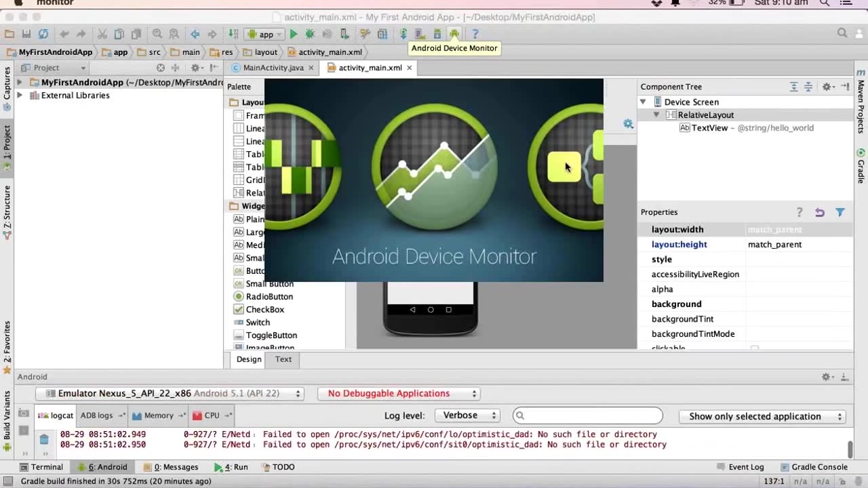868x488 pixels.
Task: Click the Replace toolbar icon
Action: coord(174,34)
